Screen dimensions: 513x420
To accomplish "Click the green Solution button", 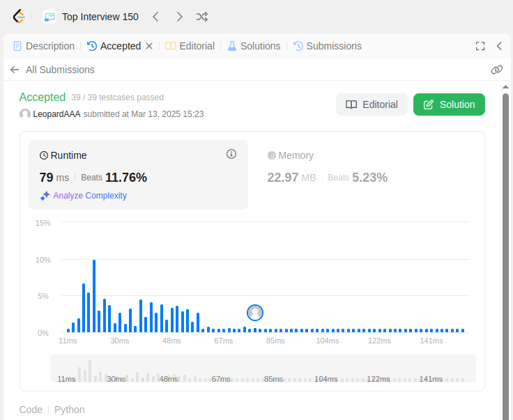I will [x=449, y=104].
